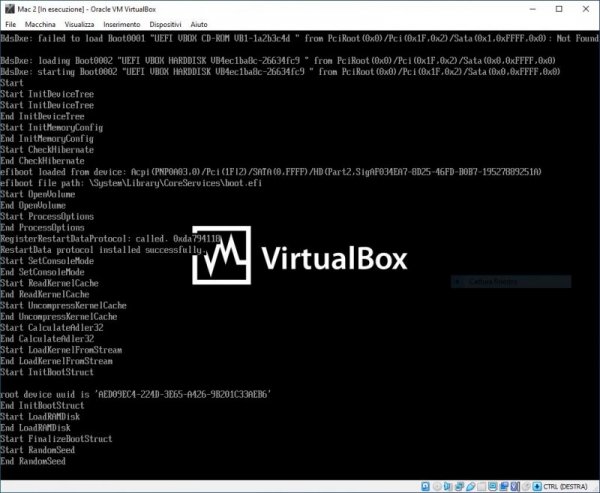Open the Visualizza menu
Viewport: 600px width, 493px height.
coord(79,24)
